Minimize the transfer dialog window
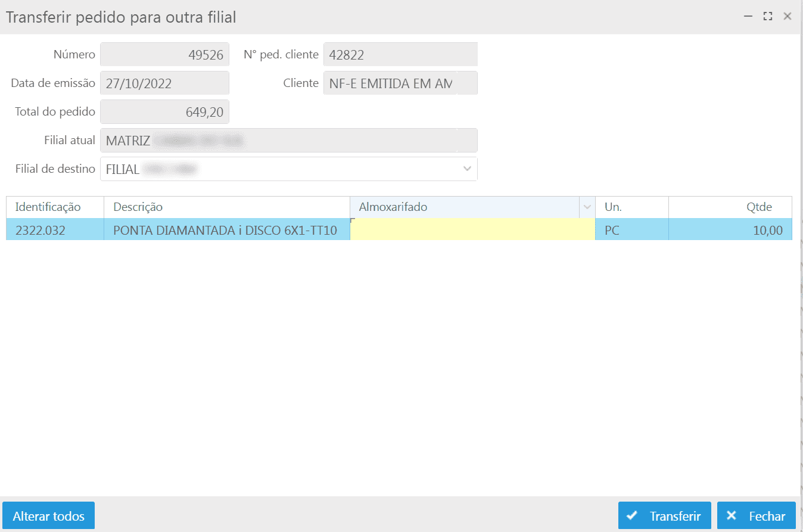Screen dimensions: 803x532 coord(748,17)
